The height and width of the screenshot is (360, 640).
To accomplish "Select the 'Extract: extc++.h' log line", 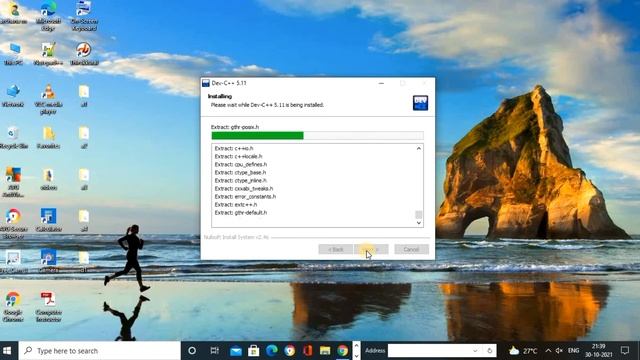I will (x=236, y=204).
